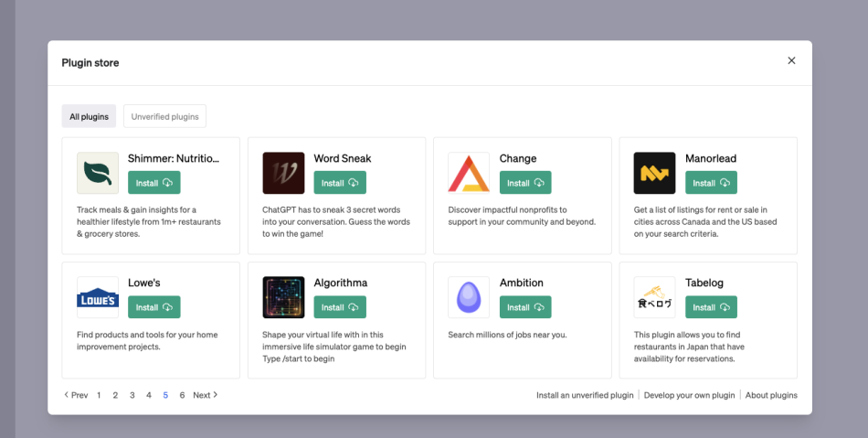Viewport: 868px width, 438px height.
Task: Switch to the All plugins tab
Action: tap(89, 116)
